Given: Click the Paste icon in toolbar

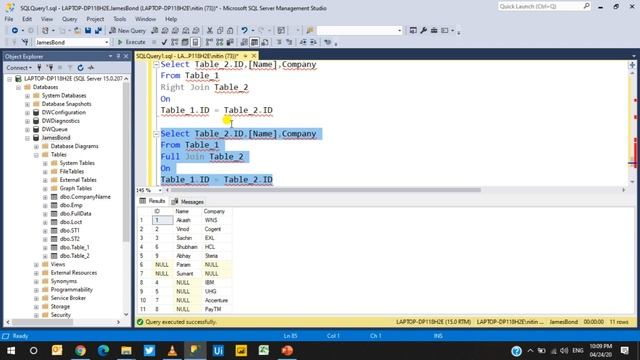Looking at the screenshot, I should click(x=230, y=31).
